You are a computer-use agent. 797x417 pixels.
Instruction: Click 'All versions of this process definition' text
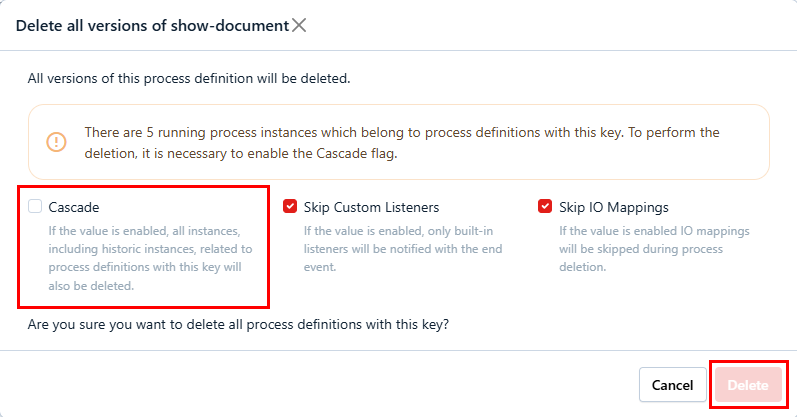[189, 78]
